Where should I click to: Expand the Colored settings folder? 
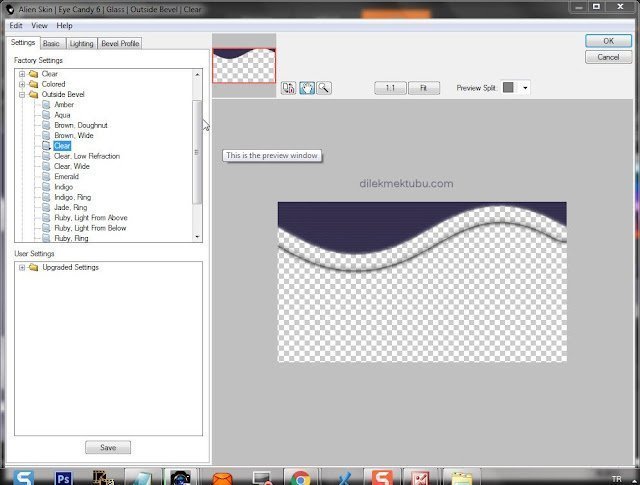21,84
